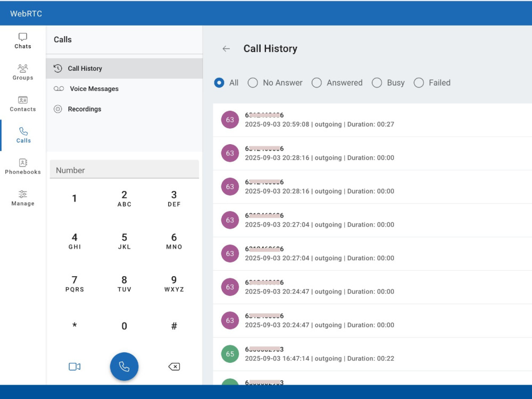Viewport: 532px width, 399px height.
Task: Open the Chats section
Action: (23, 41)
